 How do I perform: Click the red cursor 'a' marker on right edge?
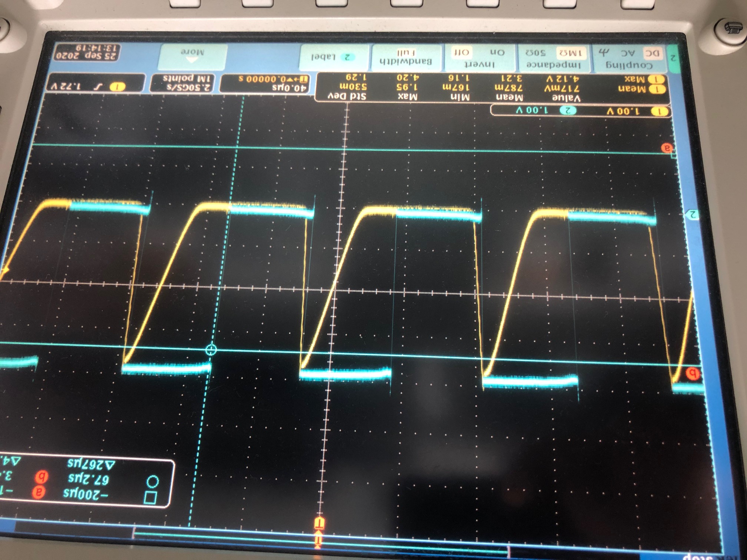click(x=667, y=148)
